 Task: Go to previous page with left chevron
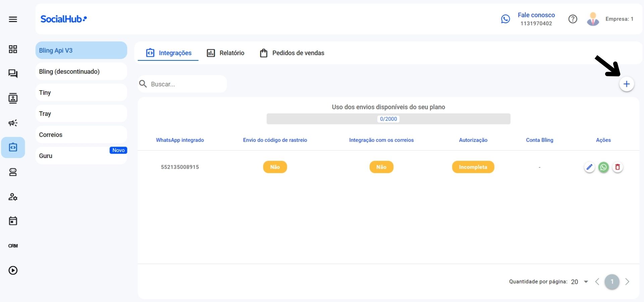point(597,282)
